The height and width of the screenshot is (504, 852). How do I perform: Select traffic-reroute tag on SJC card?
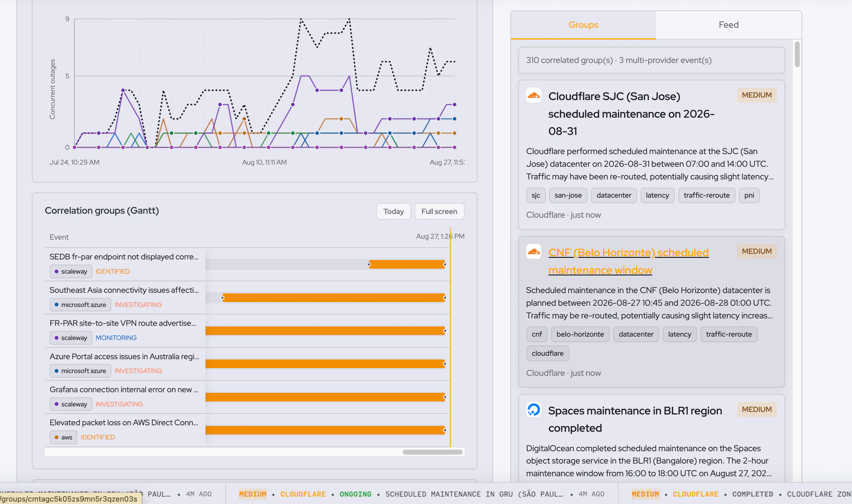(x=706, y=195)
